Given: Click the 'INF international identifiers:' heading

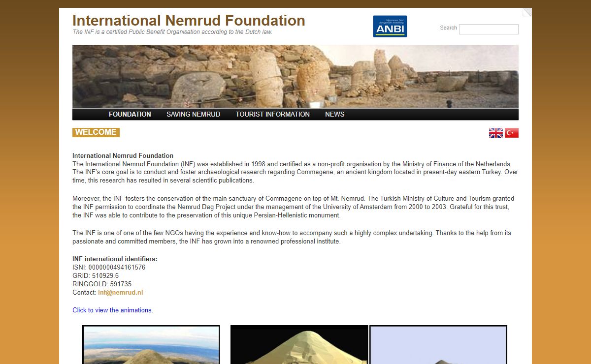Looking at the screenshot, I should pyautogui.click(x=115, y=259).
